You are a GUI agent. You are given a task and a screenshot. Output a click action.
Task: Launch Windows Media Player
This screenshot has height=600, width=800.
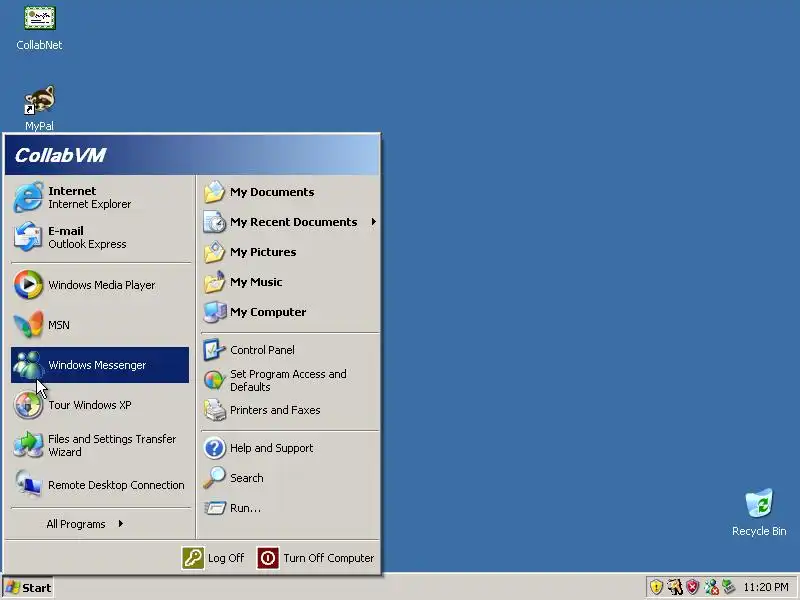coord(100,285)
